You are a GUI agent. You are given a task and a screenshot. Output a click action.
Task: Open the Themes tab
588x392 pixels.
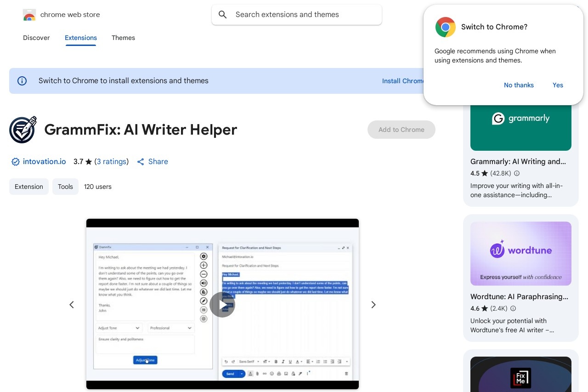(x=123, y=38)
